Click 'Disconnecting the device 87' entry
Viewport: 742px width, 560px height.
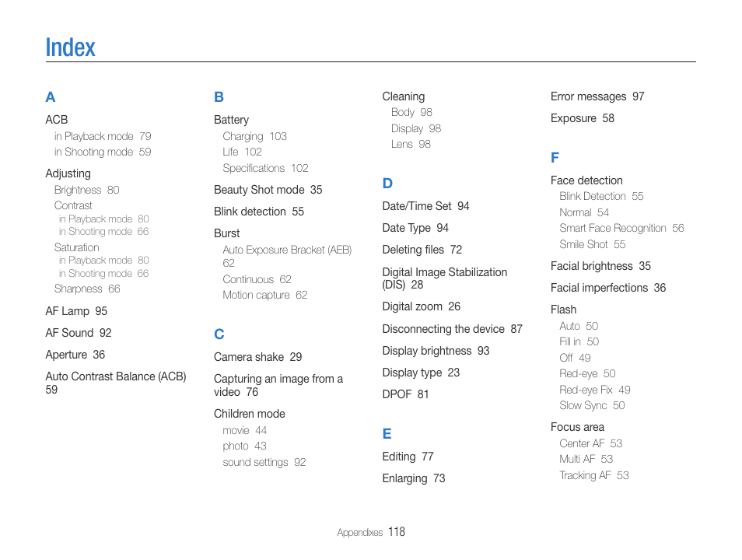[x=453, y=329]
